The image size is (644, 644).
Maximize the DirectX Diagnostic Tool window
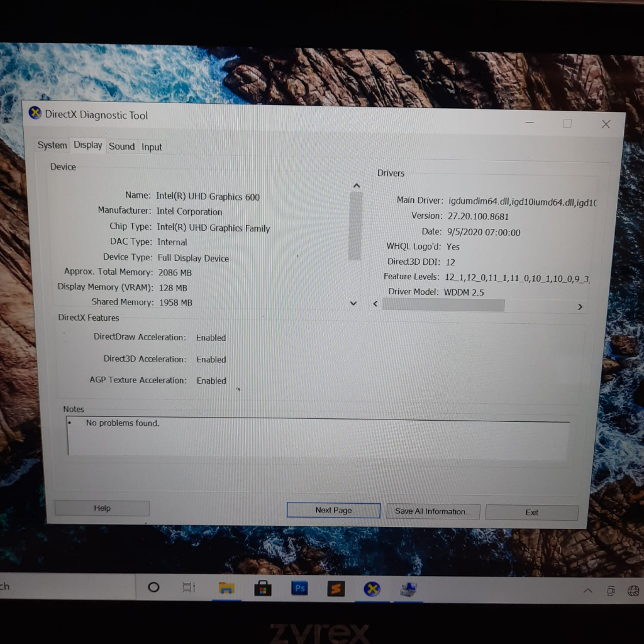pyautogui.click(x=567, y=123)
